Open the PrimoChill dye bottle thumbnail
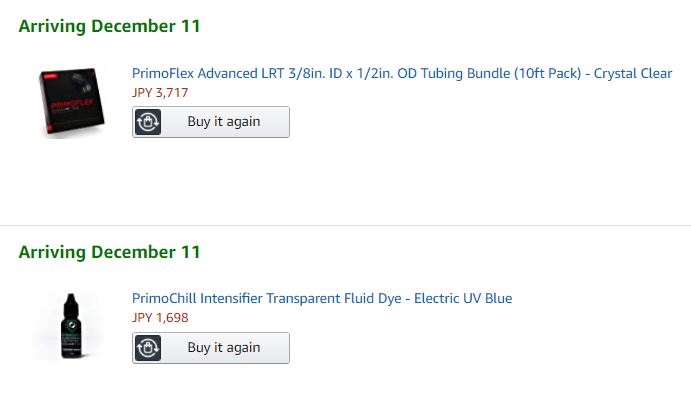This screenshot has width=691, height=402. 75,325
